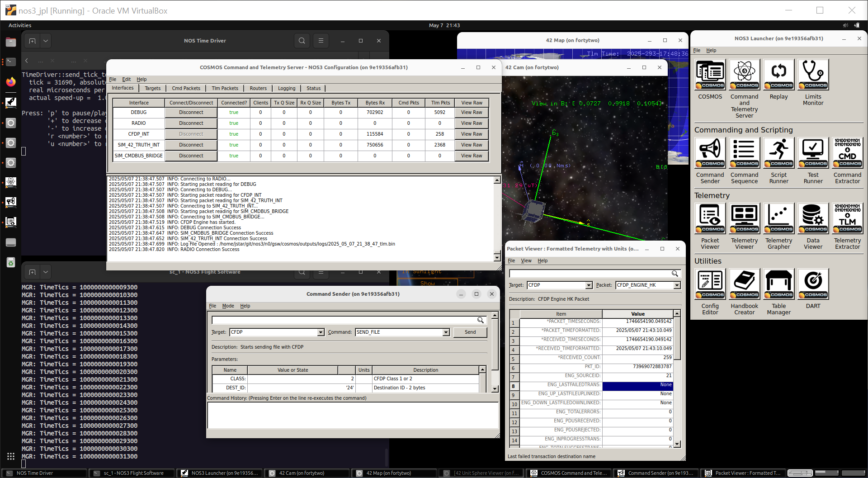Image resolution: width=868 pixels, height=478 pixels.
Task: Launch Data Viewer tool
Action: pos(813,218)
